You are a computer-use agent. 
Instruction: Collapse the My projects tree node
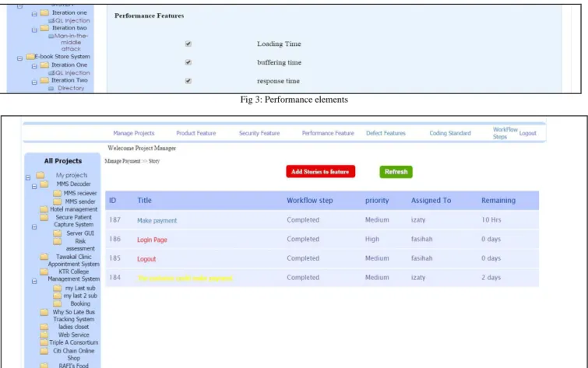(28, 177)
